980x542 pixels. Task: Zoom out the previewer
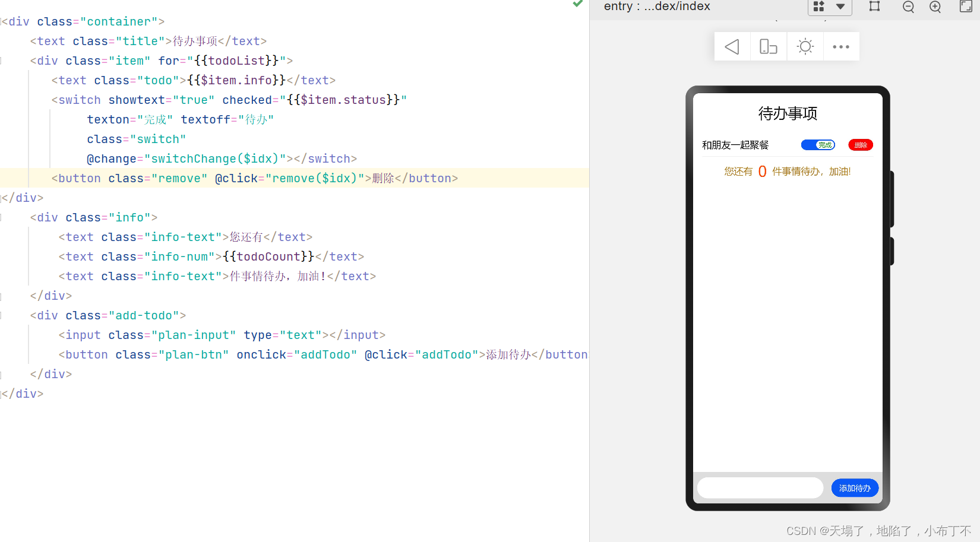pyautogui.click(x=908, y=7)
